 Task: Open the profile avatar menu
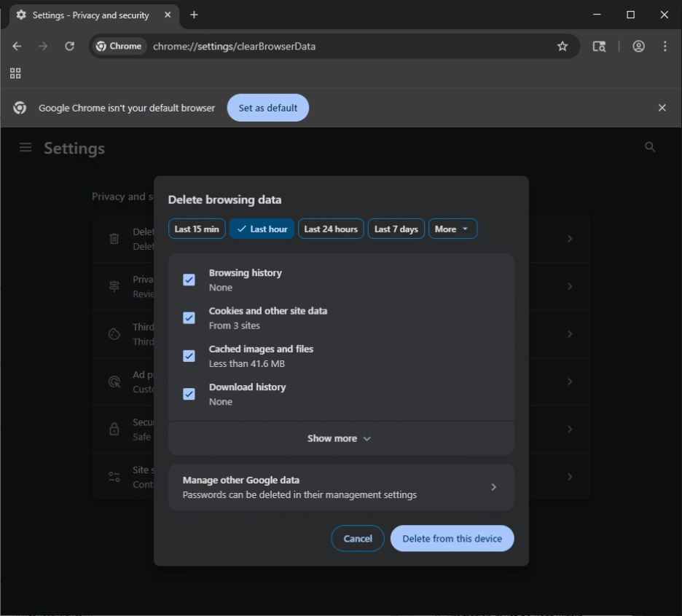638,46
